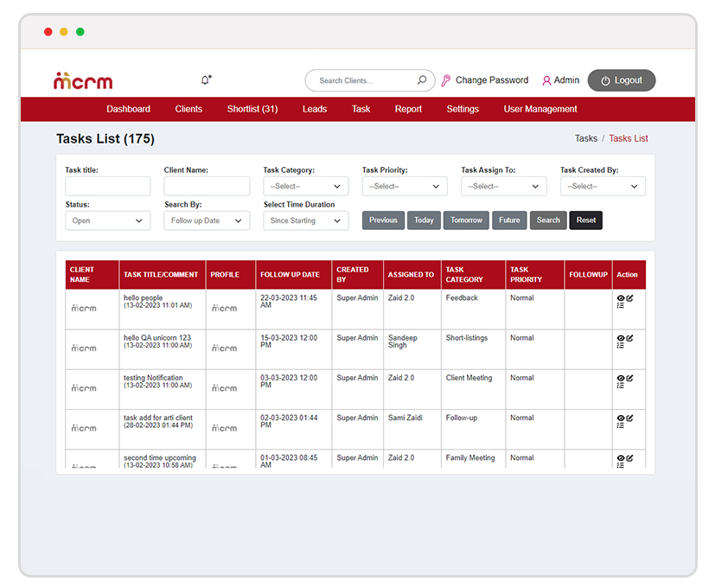Open checklist icon for 'task add for arti client'
709x588 pixels.
tap(620, 426)
